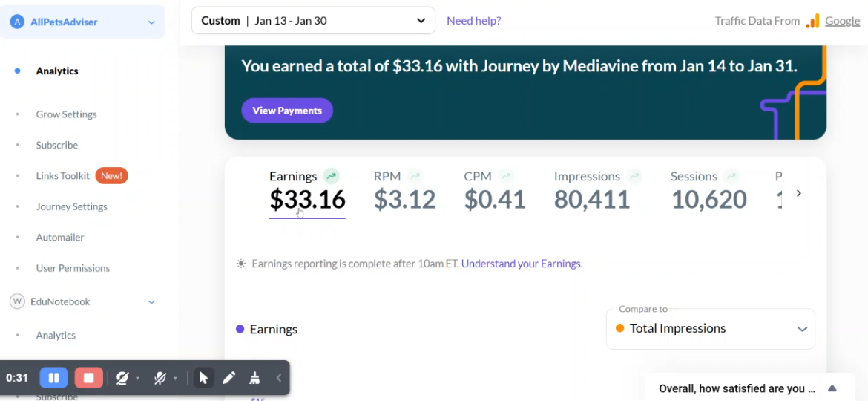Select the pen annotation tool

[228, 378]
